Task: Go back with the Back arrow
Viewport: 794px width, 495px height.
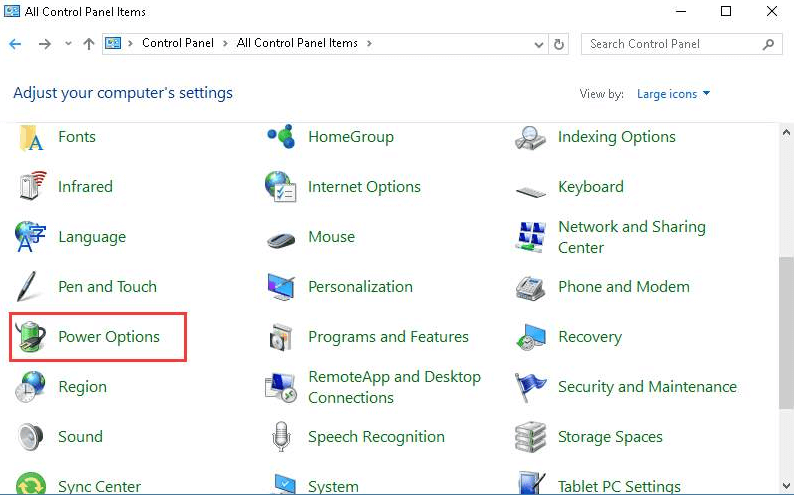Action: point(15,44)
